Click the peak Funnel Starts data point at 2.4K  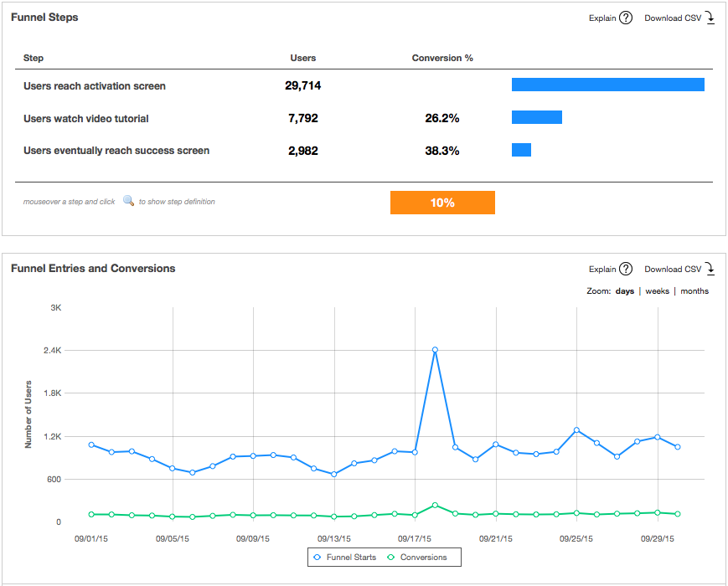[435, 350]
